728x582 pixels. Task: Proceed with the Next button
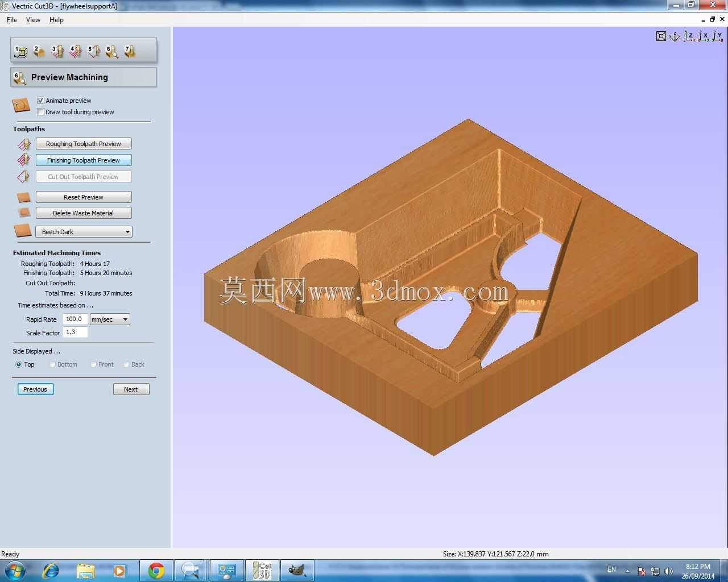click(131, 389)
